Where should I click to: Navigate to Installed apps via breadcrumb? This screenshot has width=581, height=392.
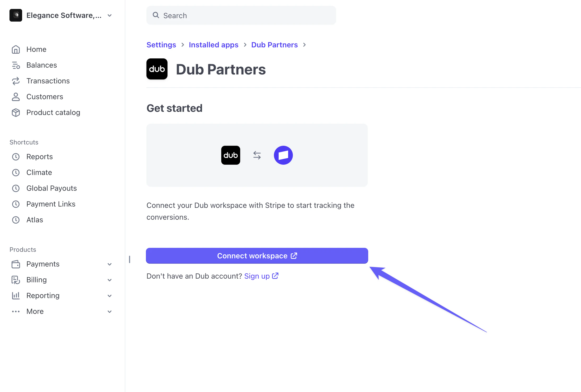(x=213, y=45)
